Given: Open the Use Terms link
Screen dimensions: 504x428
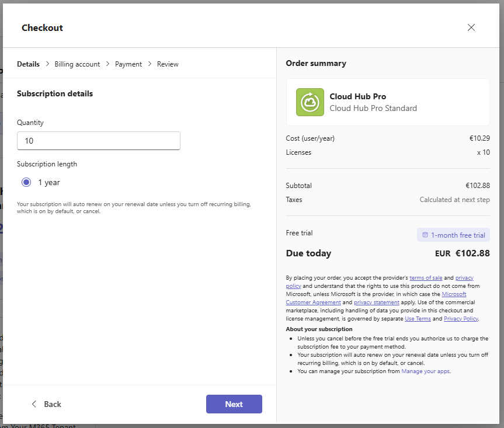Looking at the screenshot, I should (x=418, y=319).
